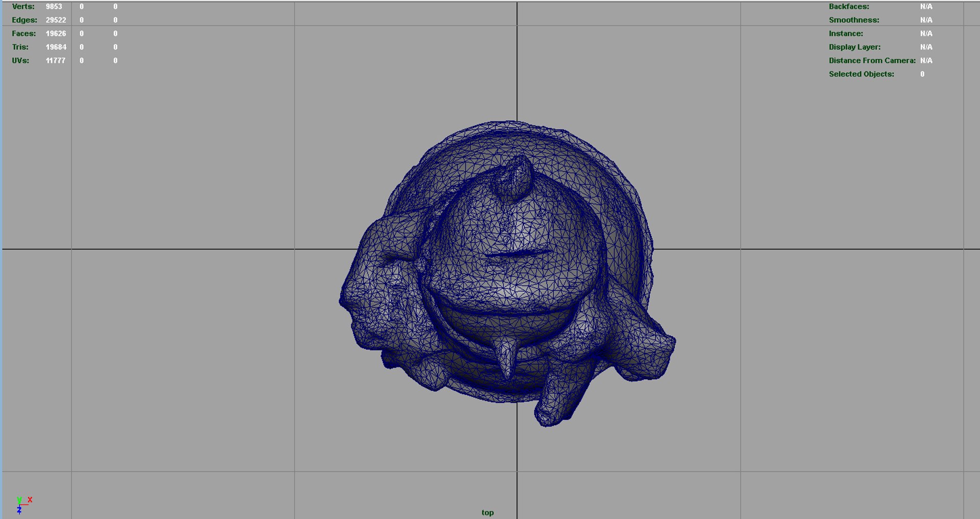Click the Verts count label
Viewport: 980px width, 519px height.
[x=23, y=7]
